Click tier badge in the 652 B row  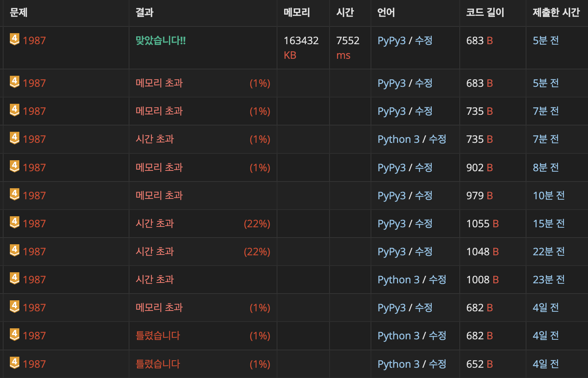click(x=15, y=363)
